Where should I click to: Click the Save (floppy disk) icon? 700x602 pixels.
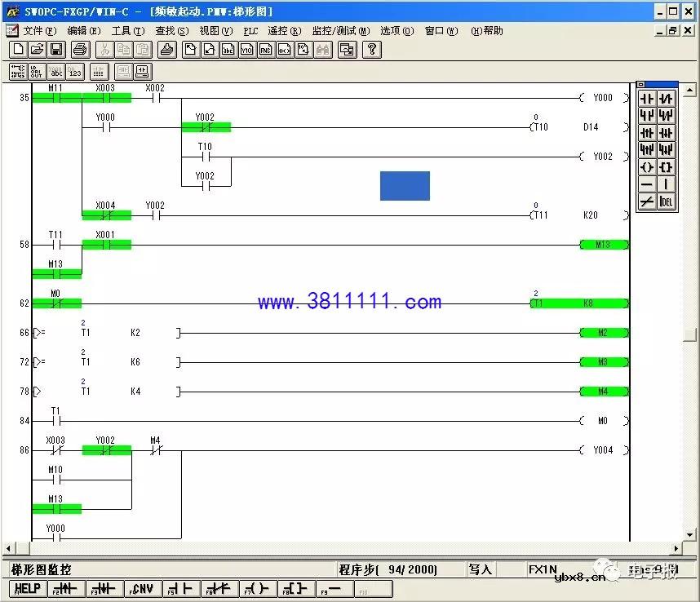[x=56, y=50]
